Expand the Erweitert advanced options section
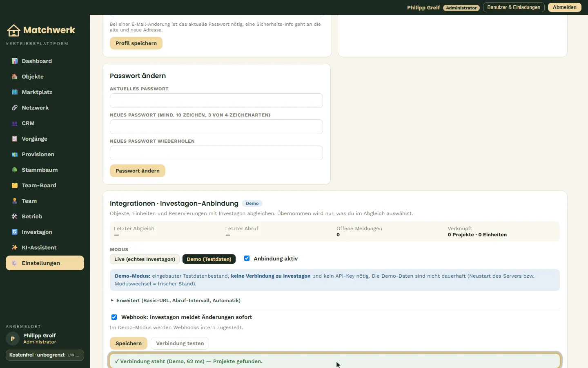The image size is (588, 368). click(176, 301)
